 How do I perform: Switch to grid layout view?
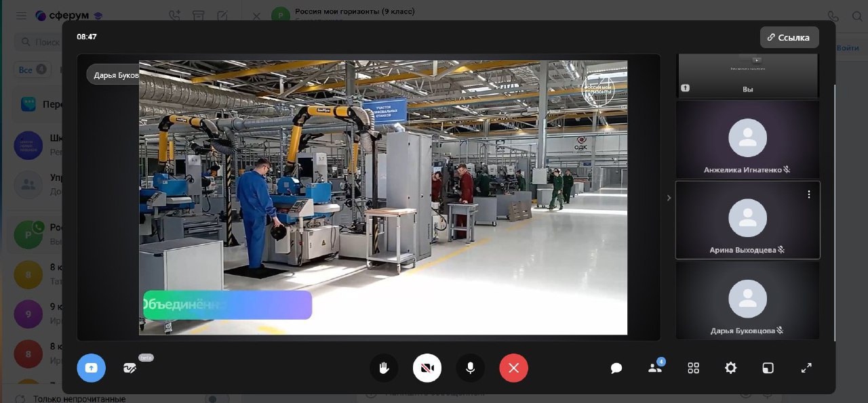pyautogui.click(x=693, y=368)
